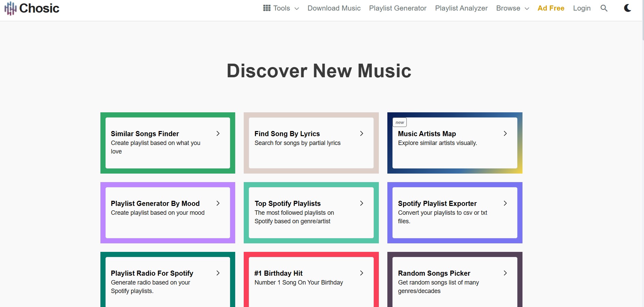Click the Ad Free link

point(551,8)
